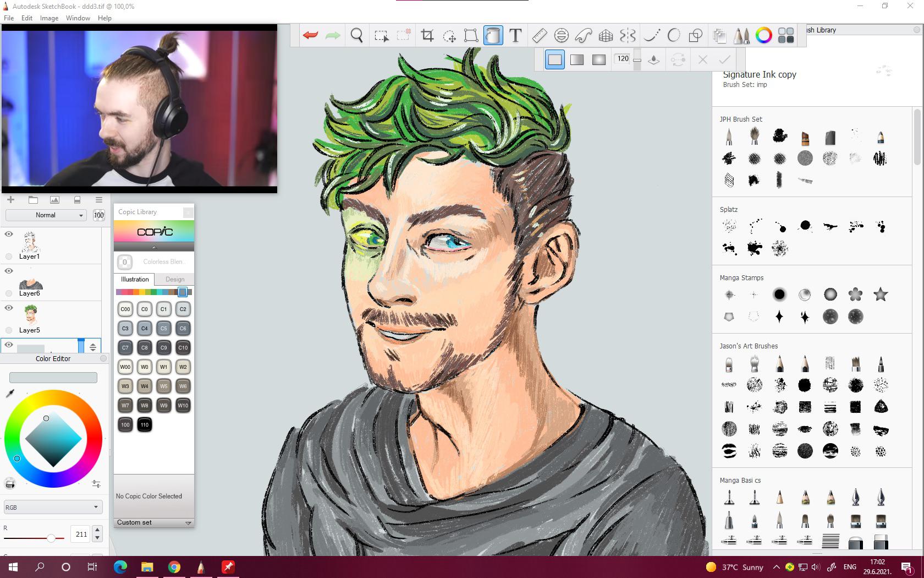Select the Ruler guide tool
The width and height of the screenshot is (924, 578).
[539, 35]
